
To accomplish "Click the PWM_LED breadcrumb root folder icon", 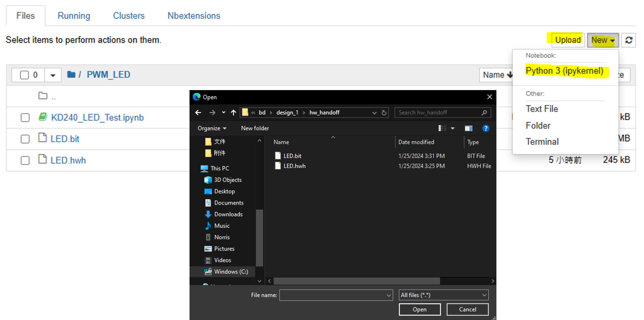I will 71,74.
